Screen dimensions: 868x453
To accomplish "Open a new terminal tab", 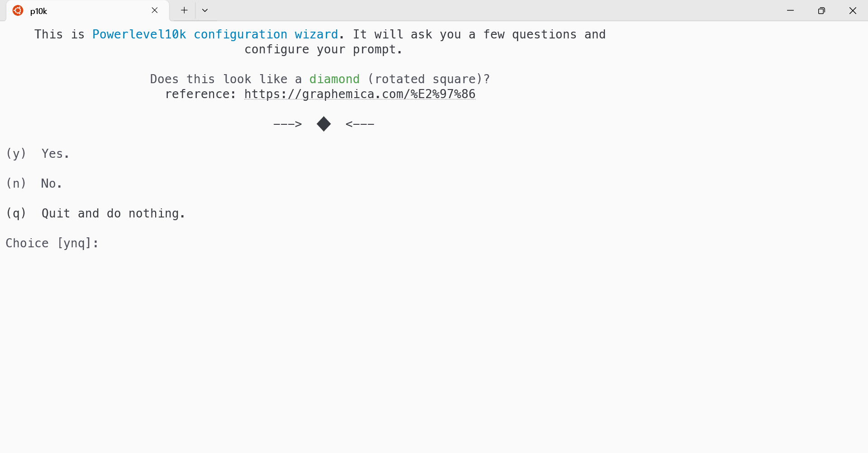I will 184,10.
